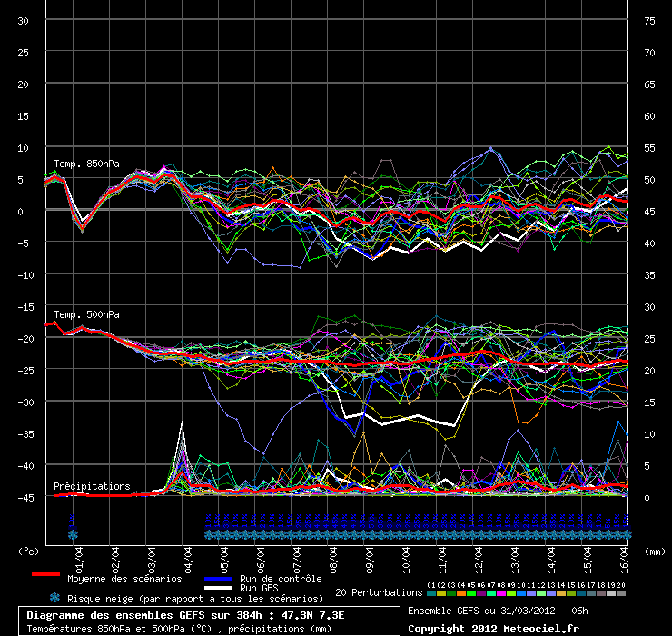Click the 09/04 date on the axis
Screen dimensions: 672x636
[370, 554]
